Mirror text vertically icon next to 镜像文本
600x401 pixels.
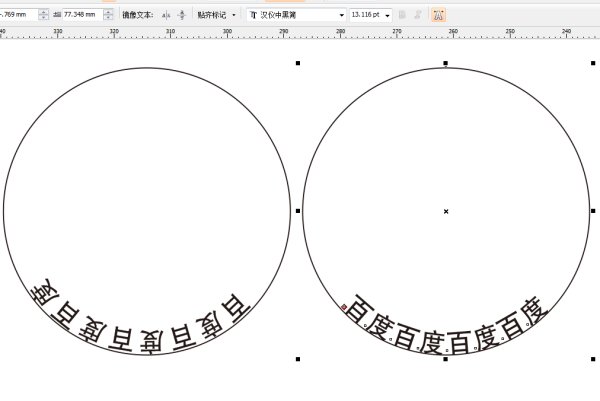click(x=182, y=15)
